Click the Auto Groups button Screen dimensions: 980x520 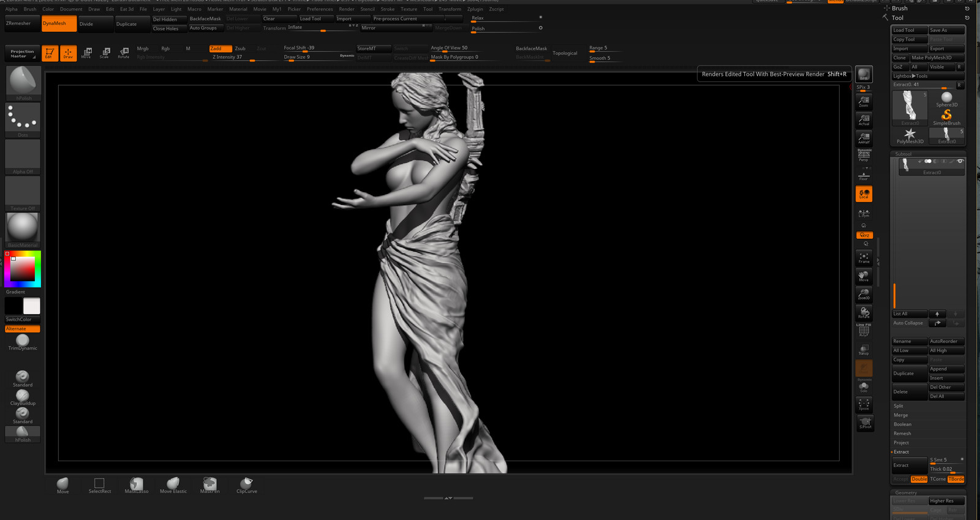coord(206,28)
